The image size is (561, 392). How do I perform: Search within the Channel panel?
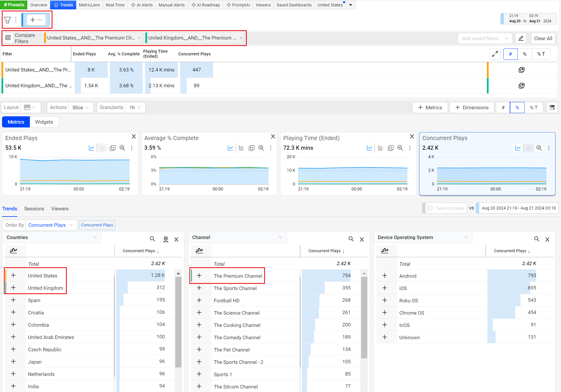tap(351, 239)
